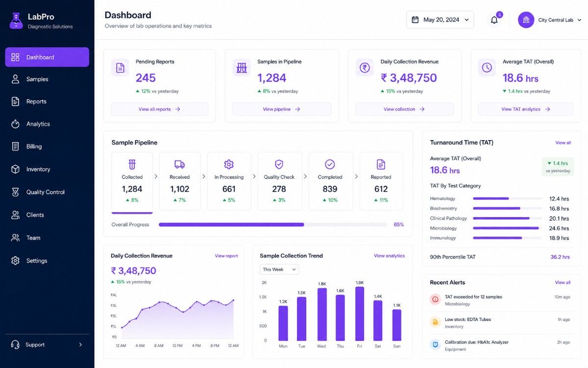Click the Analytics flame icon in the sidebar
Image resolution: width=588 pixels, height=368 pixels.
click(15, 124)
